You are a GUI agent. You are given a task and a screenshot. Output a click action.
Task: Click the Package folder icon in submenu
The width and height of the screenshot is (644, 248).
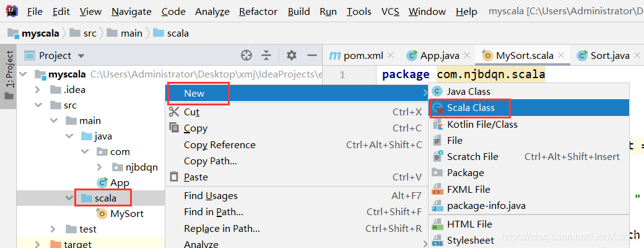(438, 173)
